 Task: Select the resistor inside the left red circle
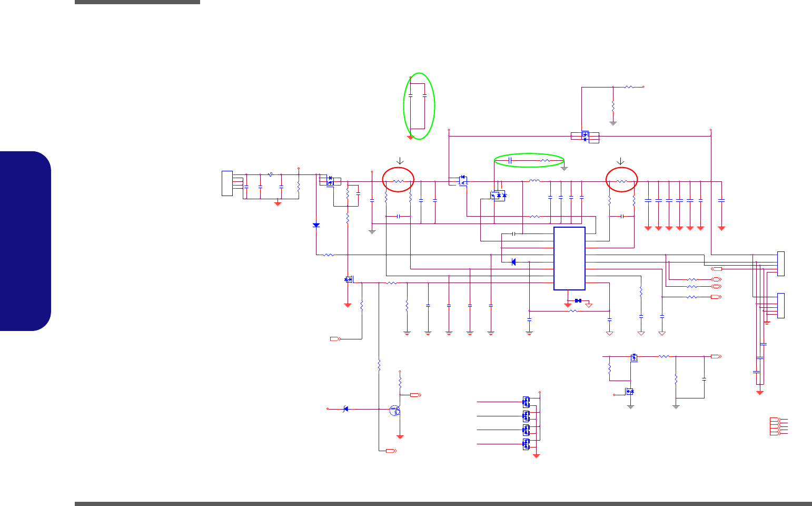click(x=399, y=181)
